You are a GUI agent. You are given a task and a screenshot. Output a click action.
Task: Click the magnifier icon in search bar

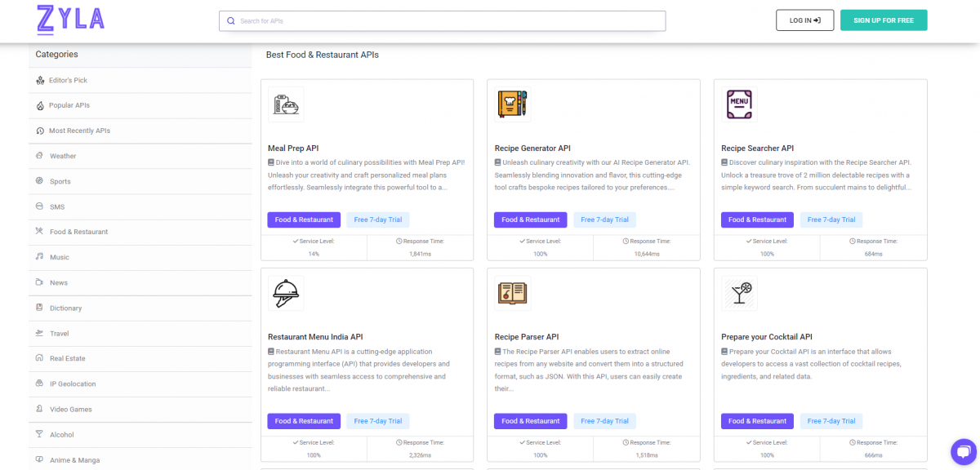click(x=230, y=21)
